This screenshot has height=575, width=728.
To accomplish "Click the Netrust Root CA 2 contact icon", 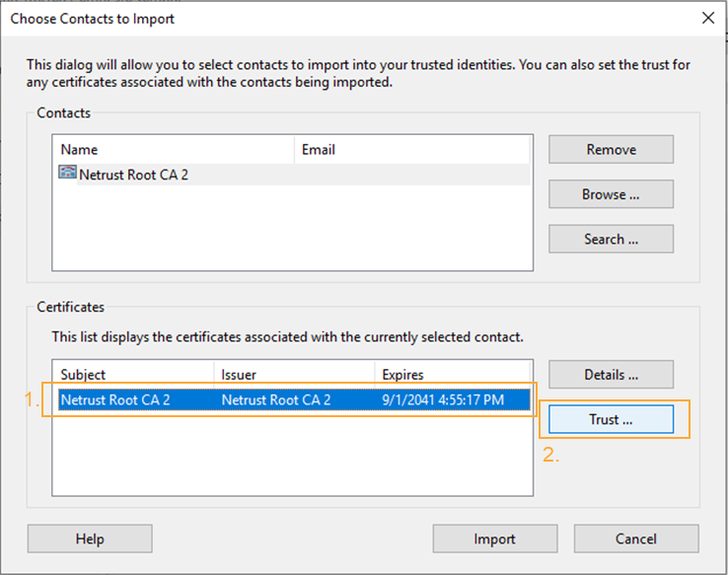I will click(x=67, y=173).
